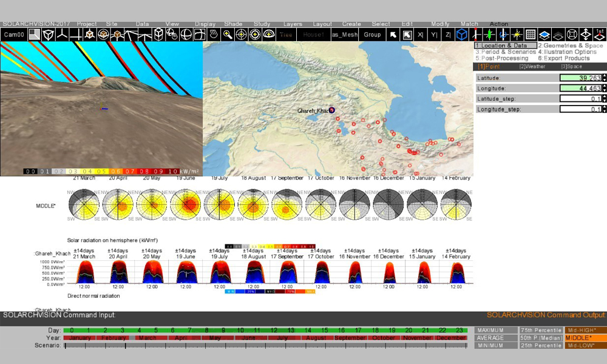Image resolution: width=607 pixels, height=364 pixels.
Task: Open the as_Mesh creation mode selector
Action: coord(344,35)
